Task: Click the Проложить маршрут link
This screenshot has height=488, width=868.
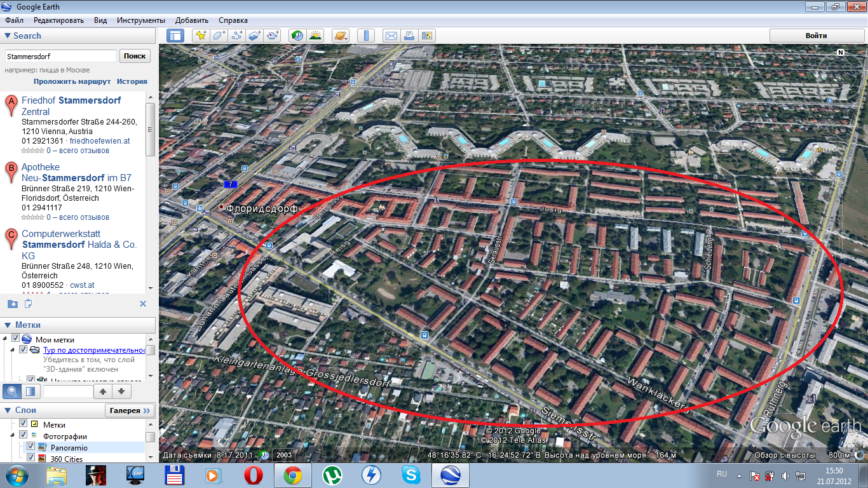Action: coord(72,81)
